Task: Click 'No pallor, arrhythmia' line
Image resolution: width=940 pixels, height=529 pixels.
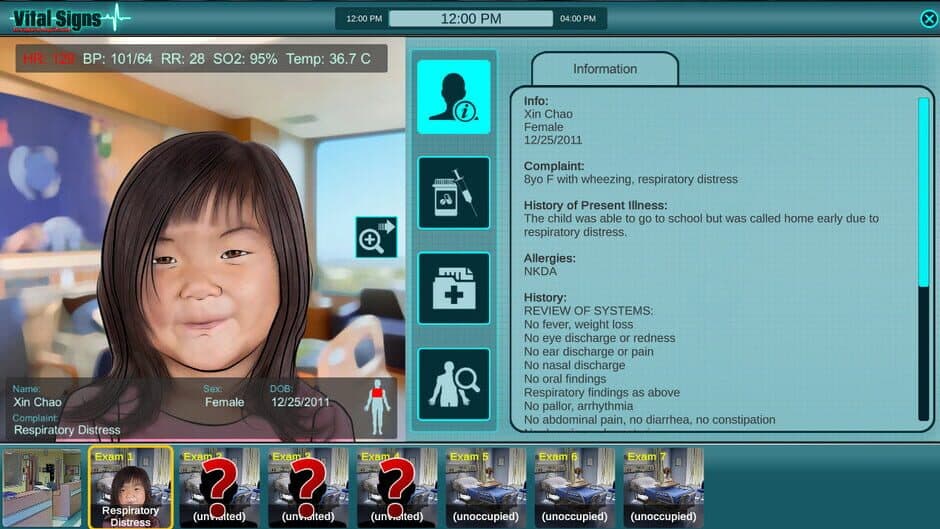Action: 579,406
